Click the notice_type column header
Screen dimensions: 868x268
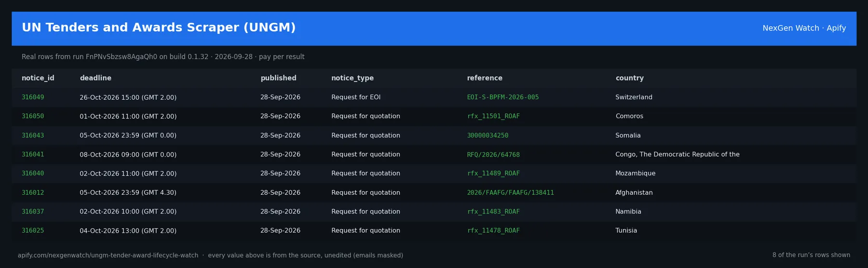[352, 78]
